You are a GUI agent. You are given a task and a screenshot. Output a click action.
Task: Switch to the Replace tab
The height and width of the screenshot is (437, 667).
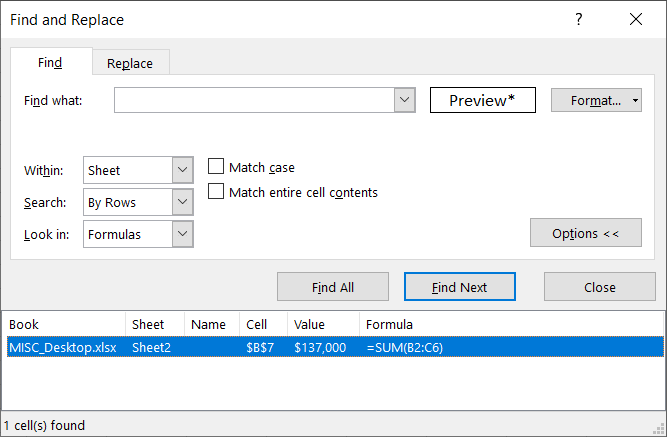tap(130, 63)
